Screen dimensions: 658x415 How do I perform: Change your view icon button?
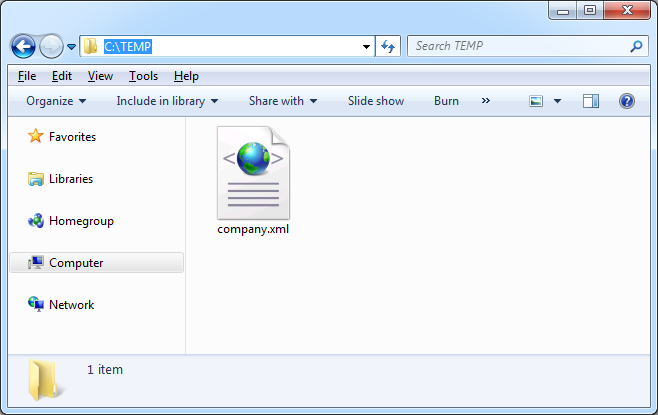tap(536, 101)
